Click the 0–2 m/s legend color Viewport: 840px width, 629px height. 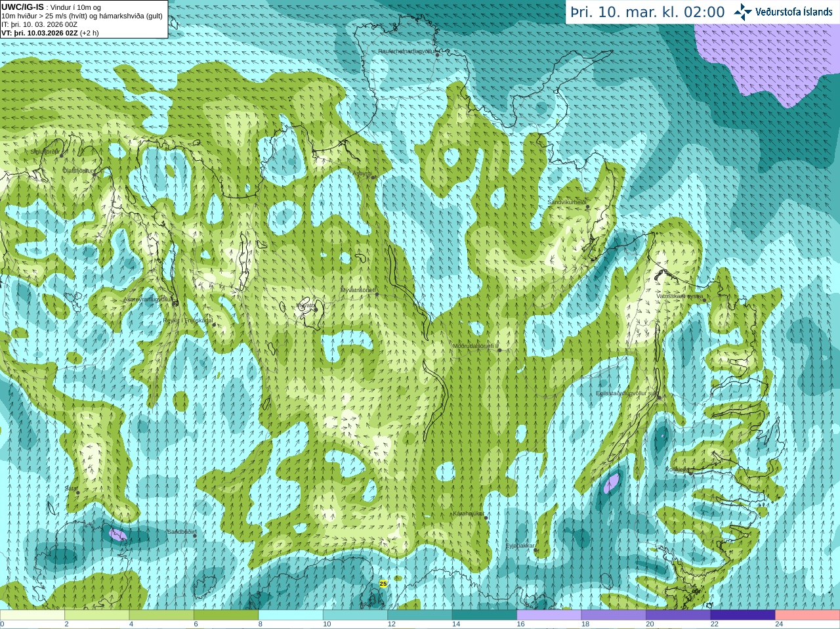coord(32,615)
